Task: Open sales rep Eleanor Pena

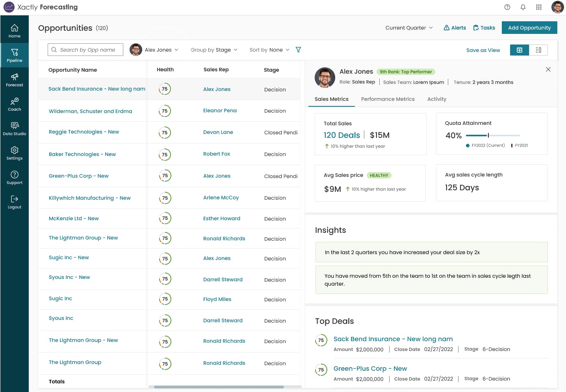Action: [220, 110]
